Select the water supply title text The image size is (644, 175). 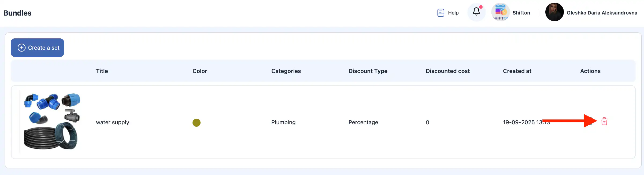[x=112, y=122]
